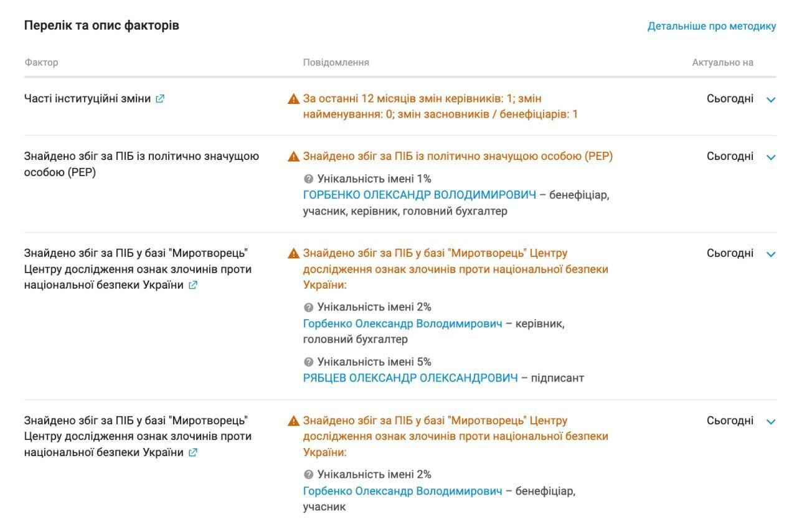Open Детальніше про методику link

[712, 26]
